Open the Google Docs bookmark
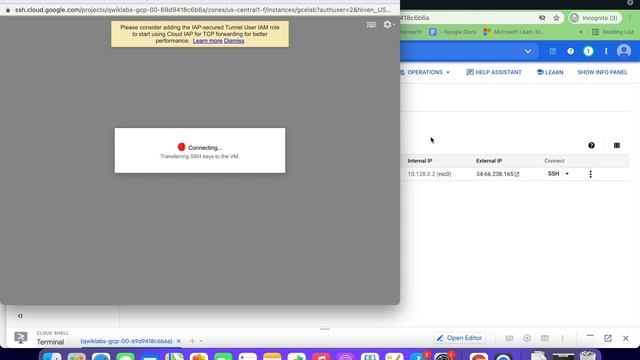640x360 pixels. [x=453, y=32]
